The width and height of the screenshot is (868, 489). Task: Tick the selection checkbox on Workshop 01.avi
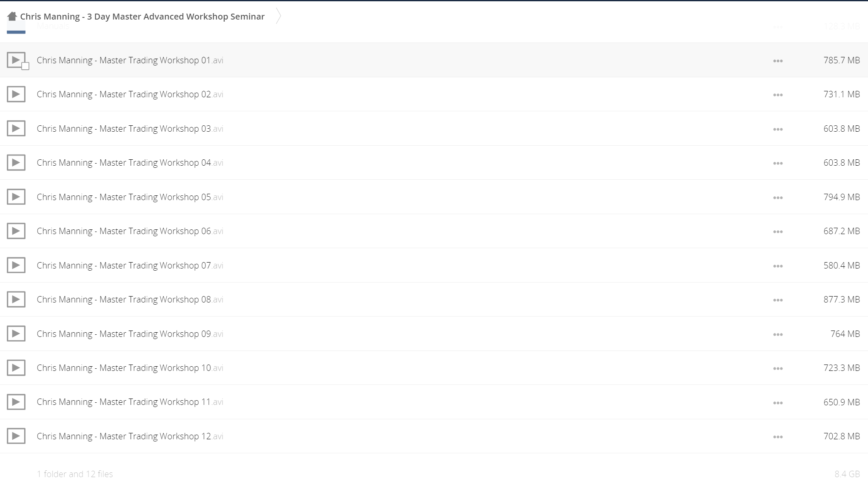26,66
